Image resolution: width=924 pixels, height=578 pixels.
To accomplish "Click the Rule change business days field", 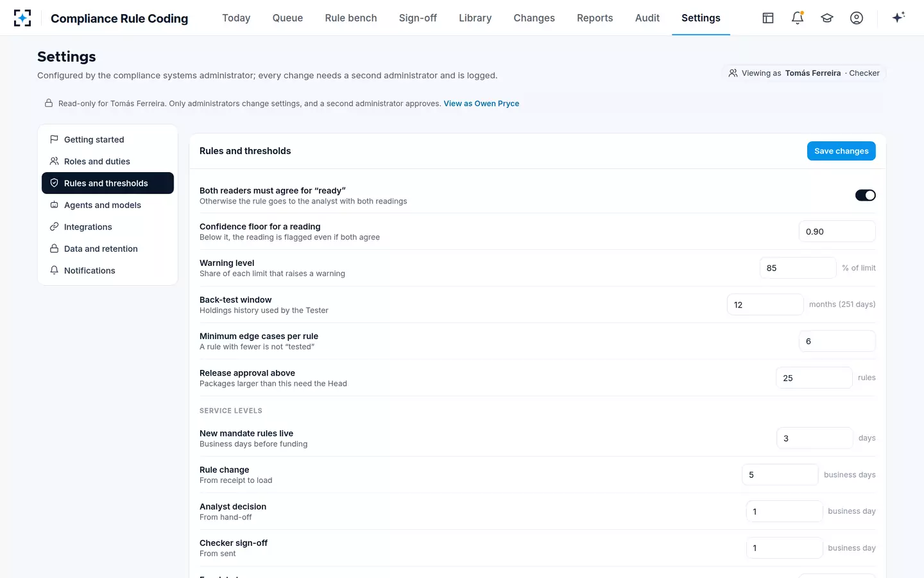I will pyautogui.click(x=780, y=475).
